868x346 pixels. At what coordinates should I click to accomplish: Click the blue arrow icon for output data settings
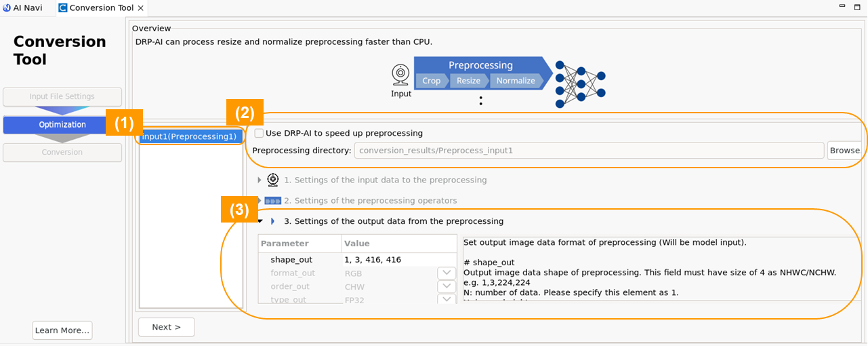[273, 221]
